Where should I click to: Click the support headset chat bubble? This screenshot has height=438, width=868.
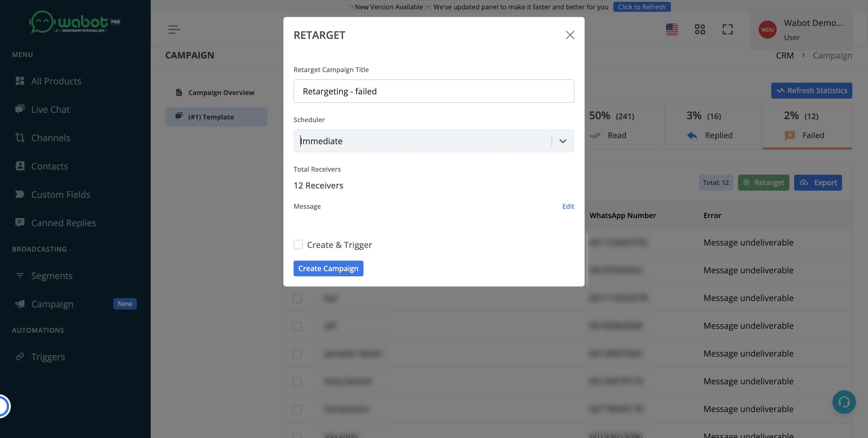coord(844,402)
